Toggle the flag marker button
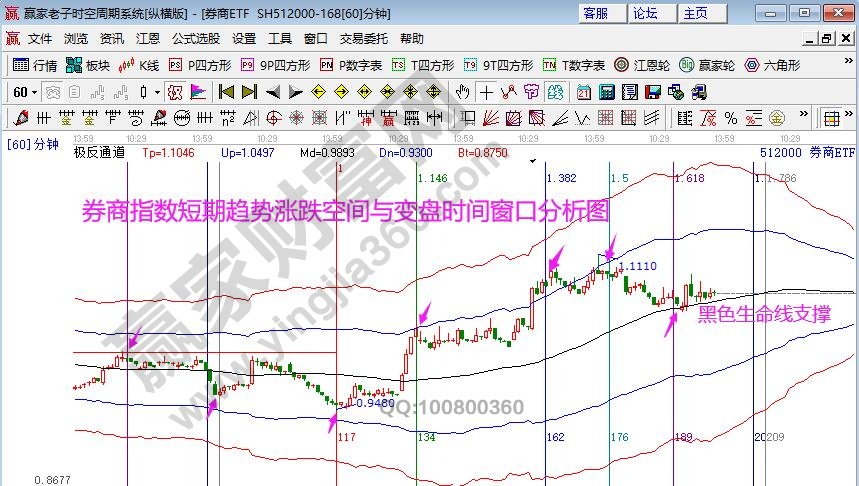Image resolution: width=859 pixels, height=486 pixels. (197, 92)
